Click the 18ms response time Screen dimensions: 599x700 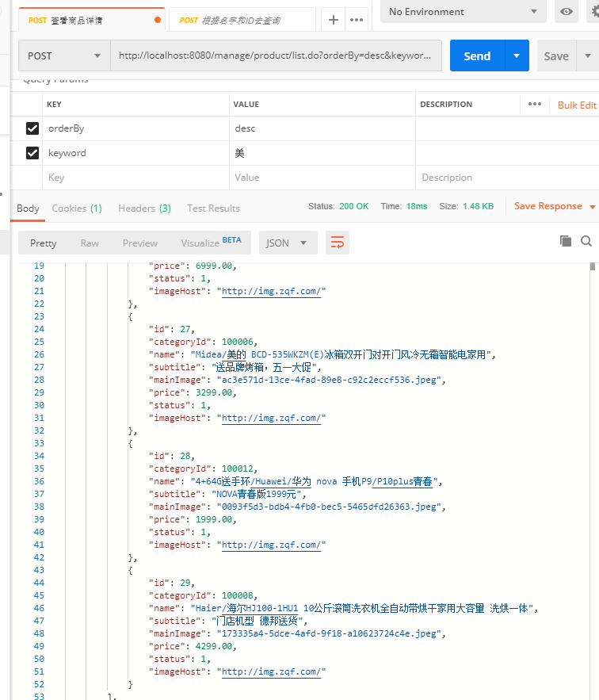[x=417, y=206]
